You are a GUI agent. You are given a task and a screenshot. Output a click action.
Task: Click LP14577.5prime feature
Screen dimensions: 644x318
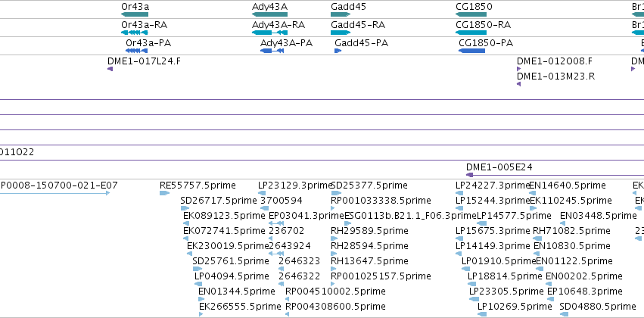click(x=482, y=223)
